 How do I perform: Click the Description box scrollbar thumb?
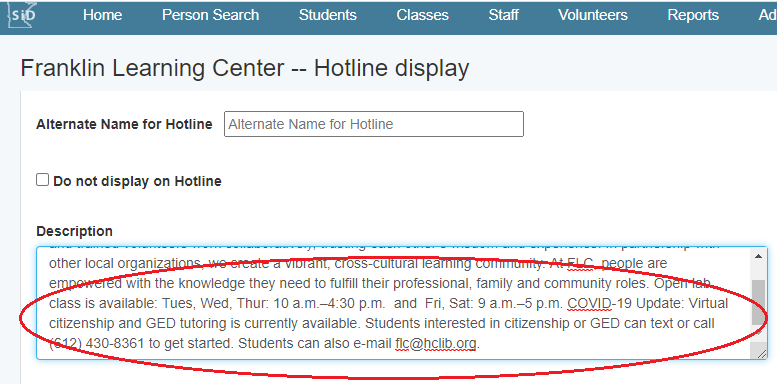[758, 303]
